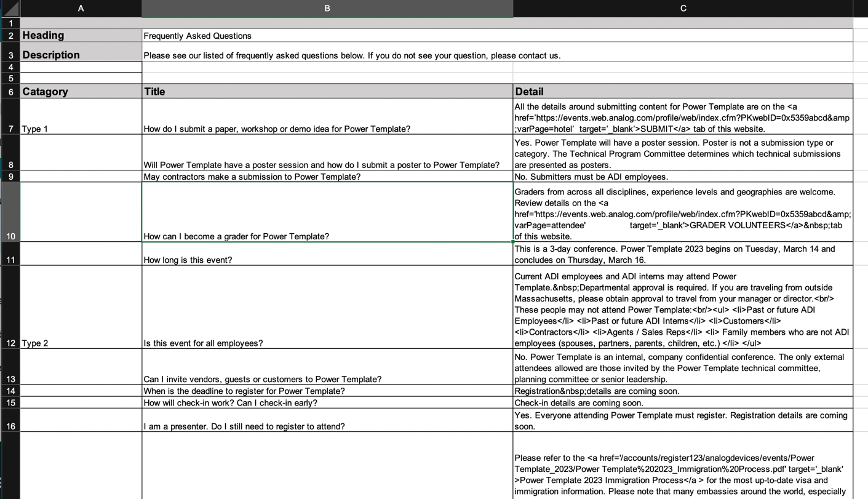The height and width of the screenshot is (499, 868).
Task: Click 'May contractors make a submission' cell
Action: pos(327,177)
